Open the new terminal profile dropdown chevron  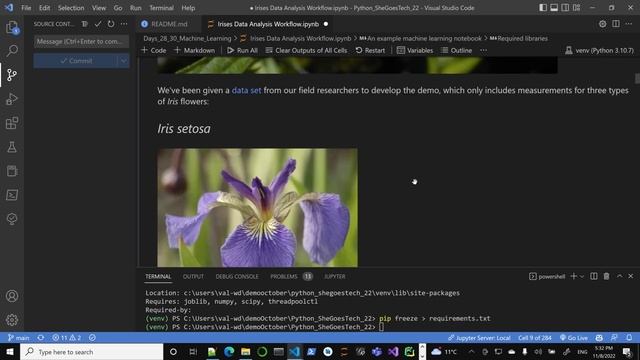click(582, 276)
